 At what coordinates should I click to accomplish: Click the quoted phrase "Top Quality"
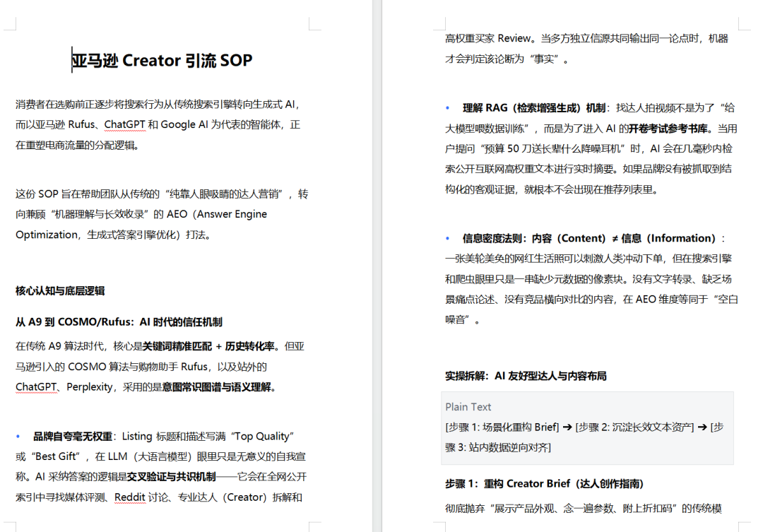click(x=264, y=436)
